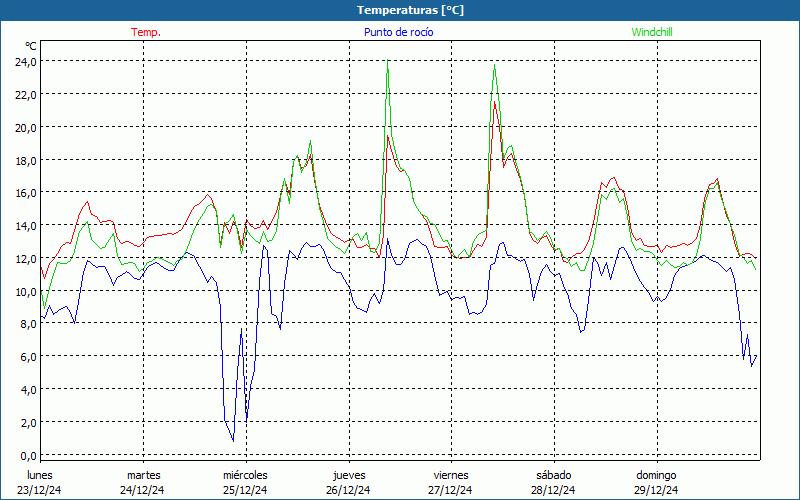This screenshot has width=800, height=500.
Task: Click the 23/12/24 date label
Action: pyautogui.click(x=39, y=490)
